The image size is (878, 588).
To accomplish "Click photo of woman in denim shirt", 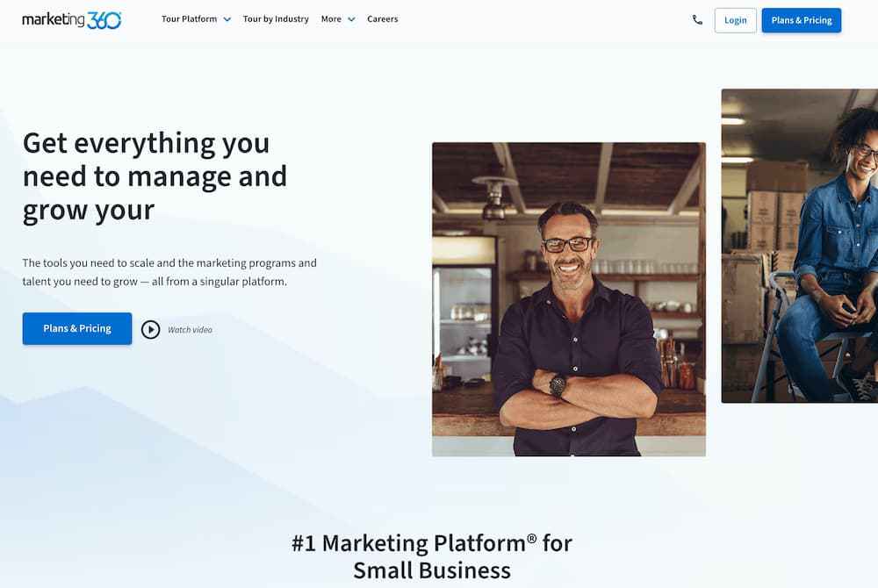I will 800,246.
